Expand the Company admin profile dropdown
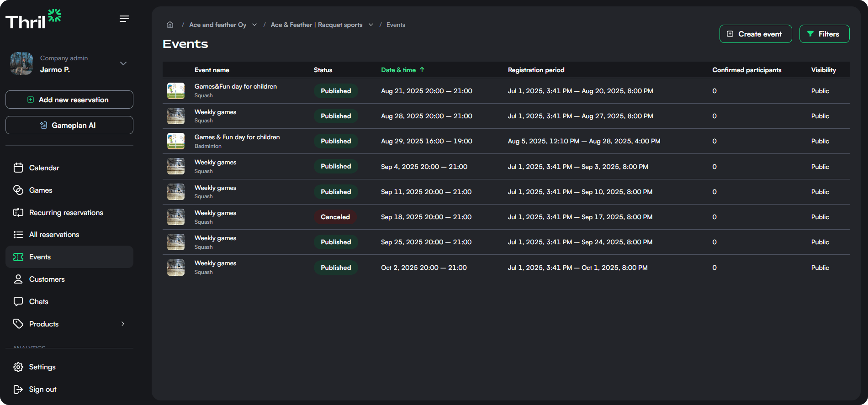Screen dimensions: 868x405 click(x=123, y=63)
